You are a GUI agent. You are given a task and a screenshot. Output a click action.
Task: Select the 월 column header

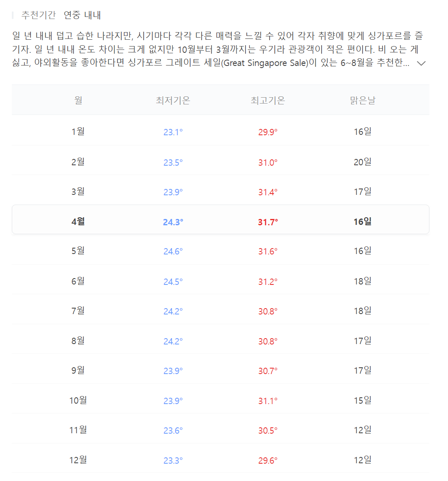(x=78, y=100)
